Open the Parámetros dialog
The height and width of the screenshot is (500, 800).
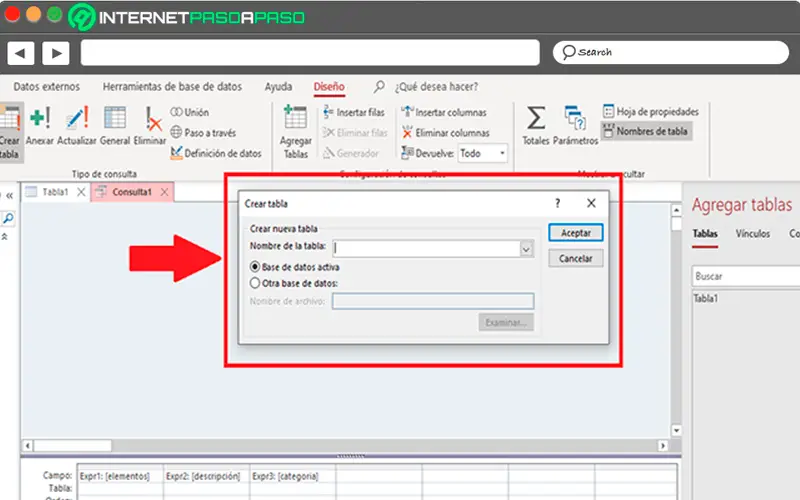click(x=576, y=126)
